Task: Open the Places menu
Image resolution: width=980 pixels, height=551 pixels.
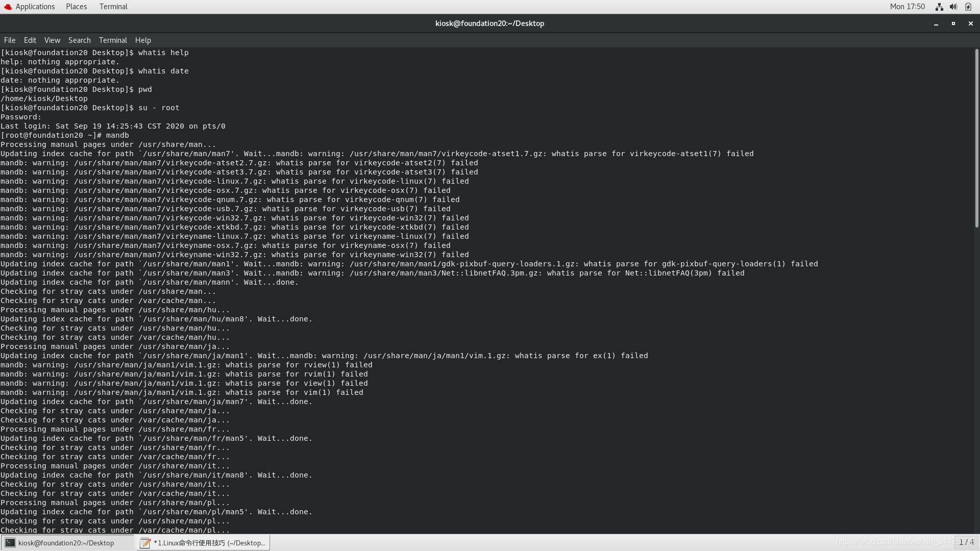Action: click(76, 6)
